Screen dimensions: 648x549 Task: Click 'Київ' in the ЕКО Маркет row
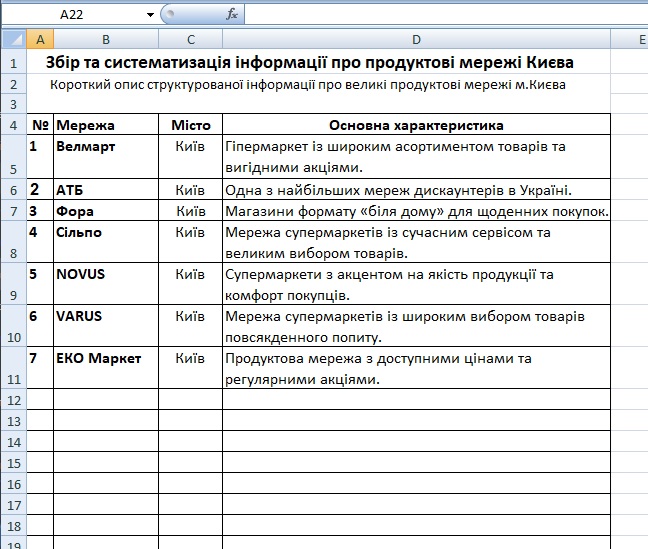click(190, 358)
